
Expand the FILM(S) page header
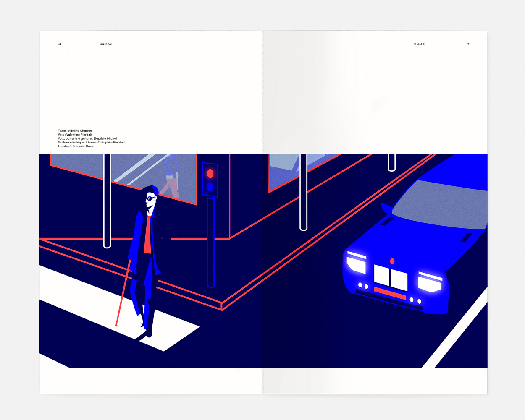pyautogui.click(x=420, y=43)
